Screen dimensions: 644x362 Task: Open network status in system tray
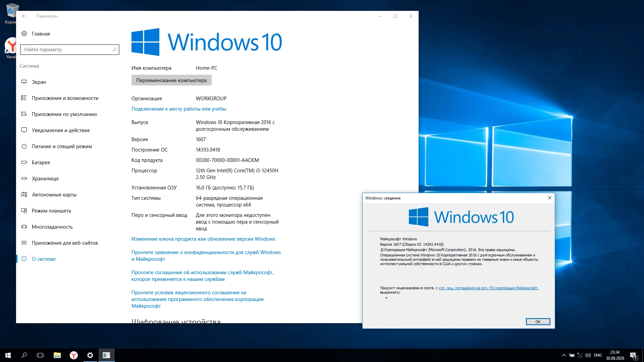(580, 355)
